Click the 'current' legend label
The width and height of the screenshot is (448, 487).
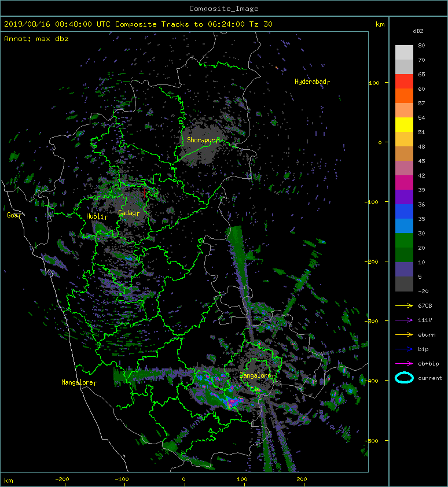coord(430,378)
